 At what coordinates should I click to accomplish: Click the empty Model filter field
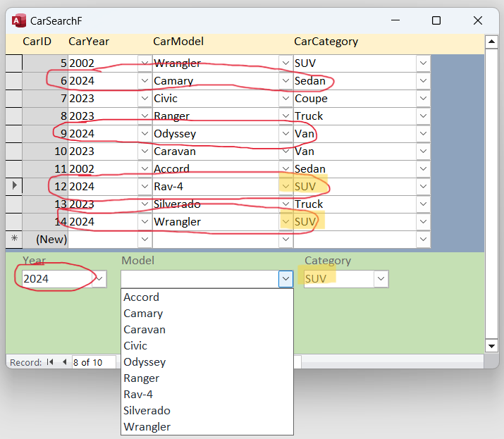(199, 279)
